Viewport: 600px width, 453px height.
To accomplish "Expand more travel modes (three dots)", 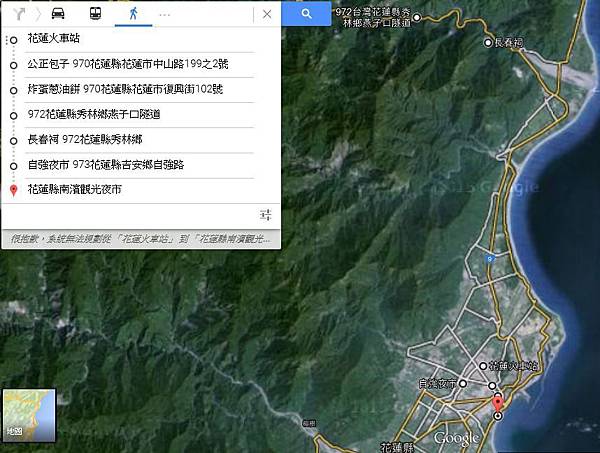I will pyautogui.click(x=165, y=15).
